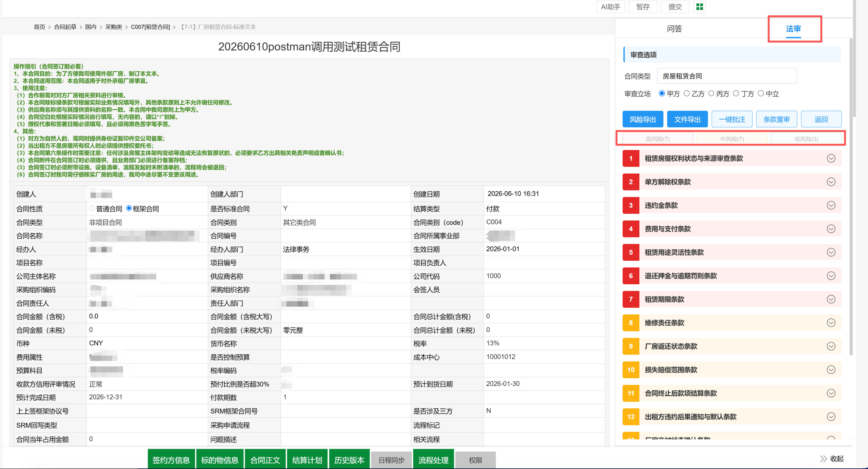Go to 采购类 breadcrumb
868x469 pixels.
(114, 27)
